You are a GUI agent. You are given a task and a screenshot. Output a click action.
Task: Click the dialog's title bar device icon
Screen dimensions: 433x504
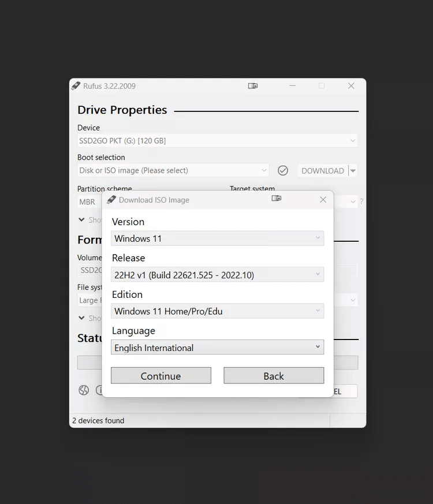pos(277,199)
